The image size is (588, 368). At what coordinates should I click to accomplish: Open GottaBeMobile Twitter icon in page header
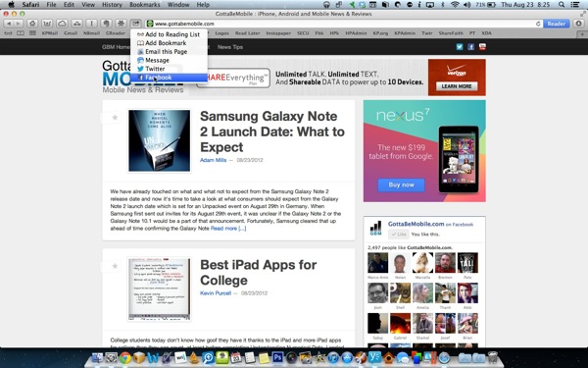(460, 47)
